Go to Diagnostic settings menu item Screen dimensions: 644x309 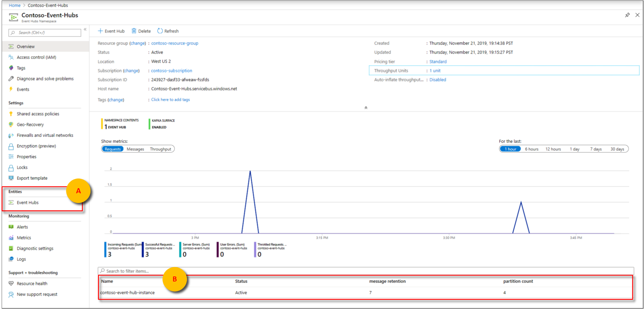tap(35, 249)
